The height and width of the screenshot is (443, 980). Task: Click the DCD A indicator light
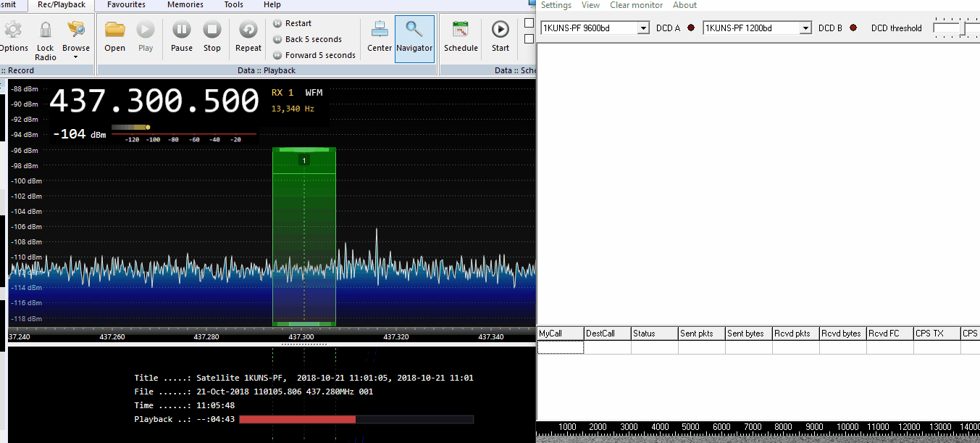pos(690,28)
